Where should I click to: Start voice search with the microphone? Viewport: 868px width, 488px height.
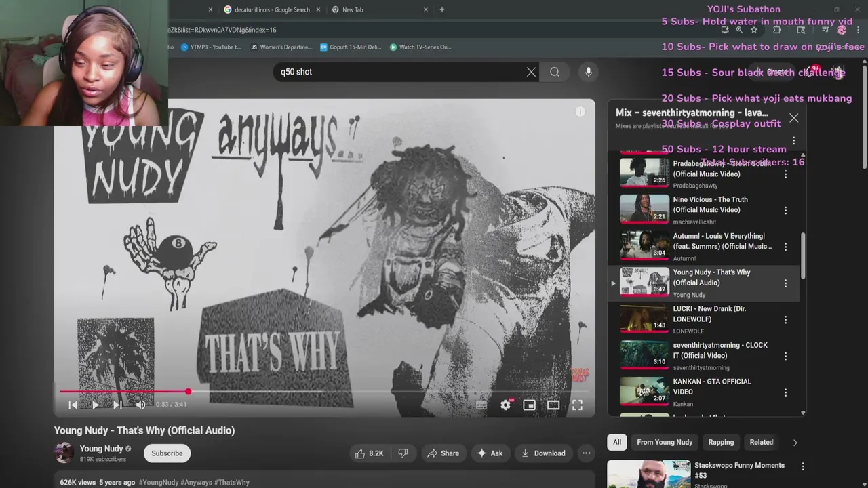pos(588,72)
